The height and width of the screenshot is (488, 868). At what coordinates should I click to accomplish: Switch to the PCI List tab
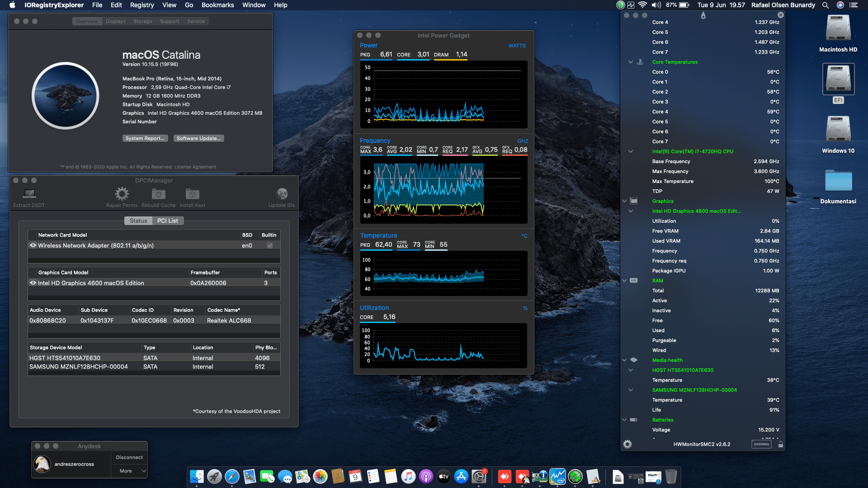click(x=168, y=221)
